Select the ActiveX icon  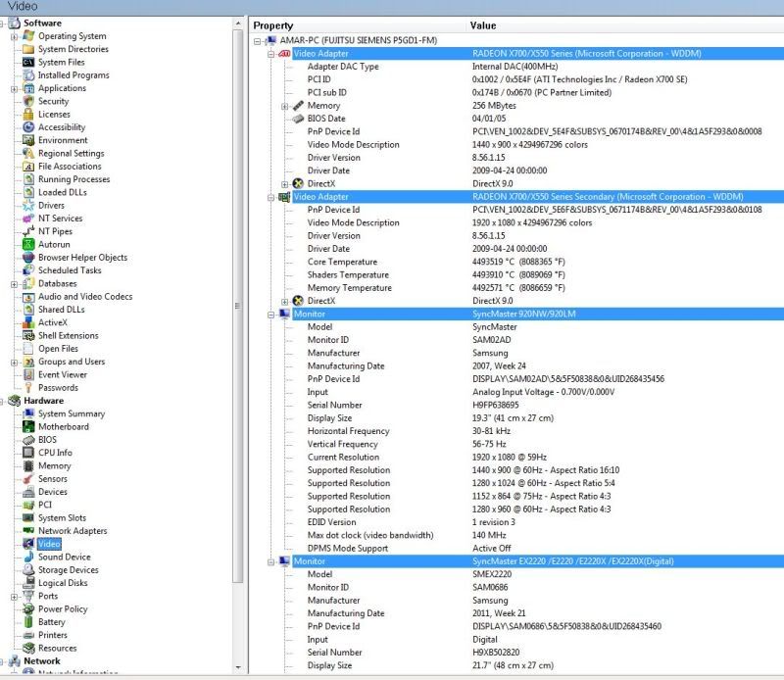tap(28, 322)
